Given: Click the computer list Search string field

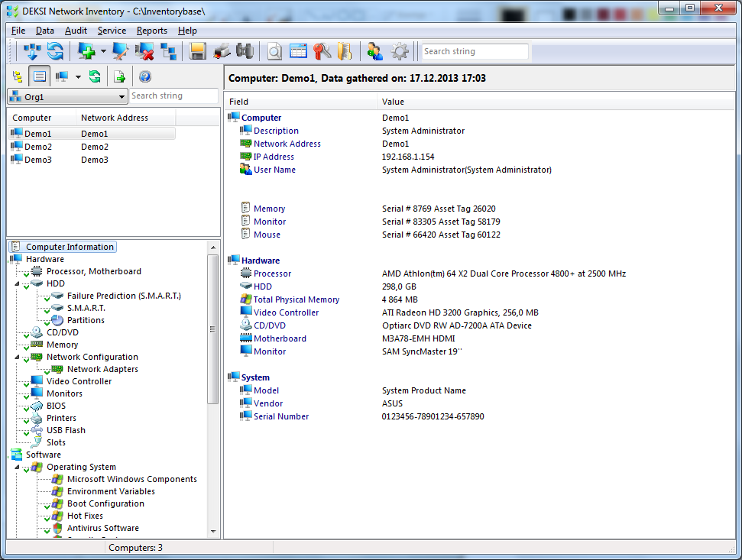Looking at the screenshot, I should coord(173,96).
